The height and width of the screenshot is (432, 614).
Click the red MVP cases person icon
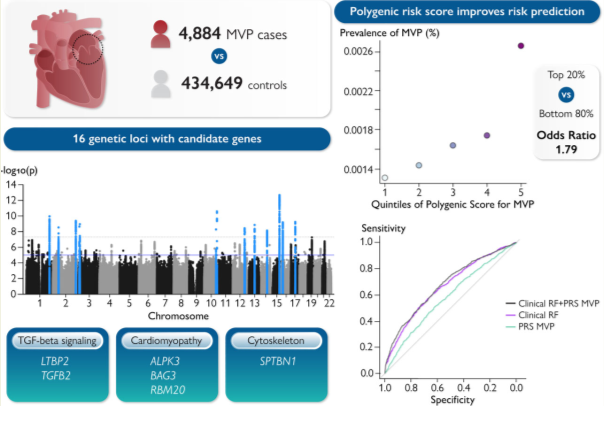[161, 34]
